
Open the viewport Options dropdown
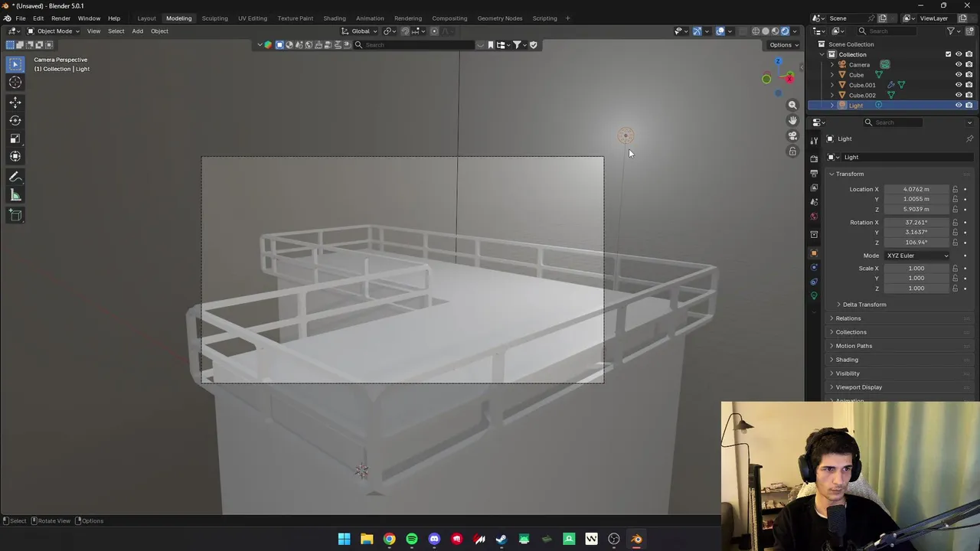(x=784, y=45)
